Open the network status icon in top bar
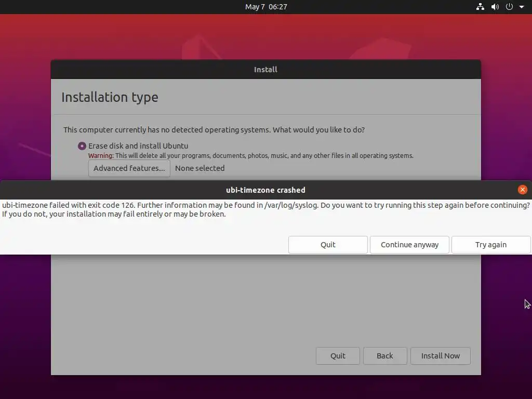Screen dimensions: 532x399 [x=480, y=7]
